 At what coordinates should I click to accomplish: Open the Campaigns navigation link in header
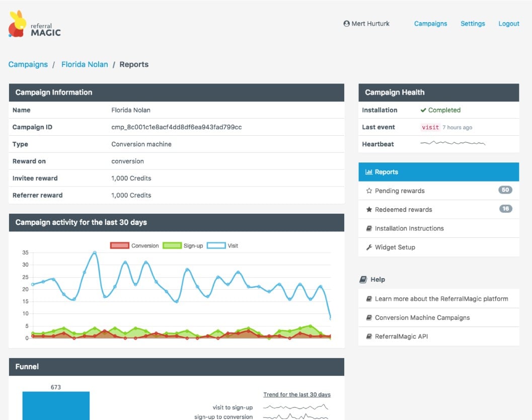click(430, 24)
